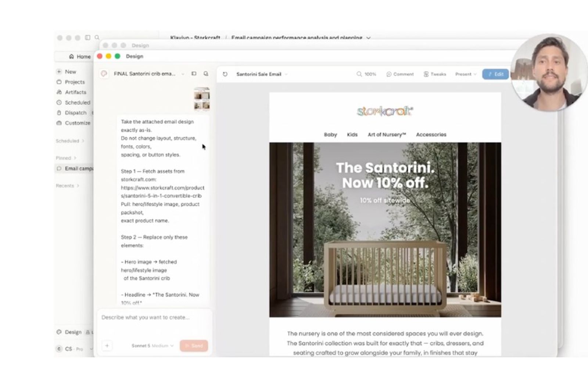Click Kids in the email navigation

352,135
